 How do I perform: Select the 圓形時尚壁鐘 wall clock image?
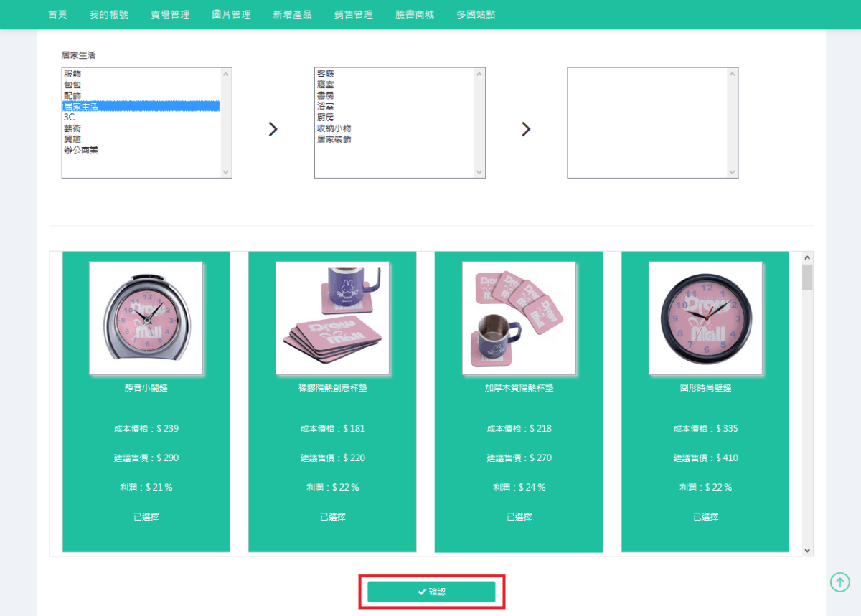coord(705,318)
